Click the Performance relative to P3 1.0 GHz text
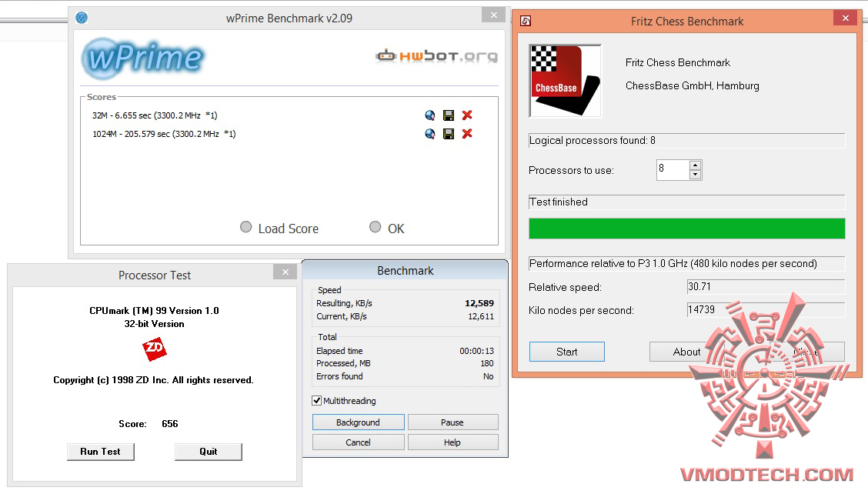Screen dimensions: 868x494 (673, 264)
